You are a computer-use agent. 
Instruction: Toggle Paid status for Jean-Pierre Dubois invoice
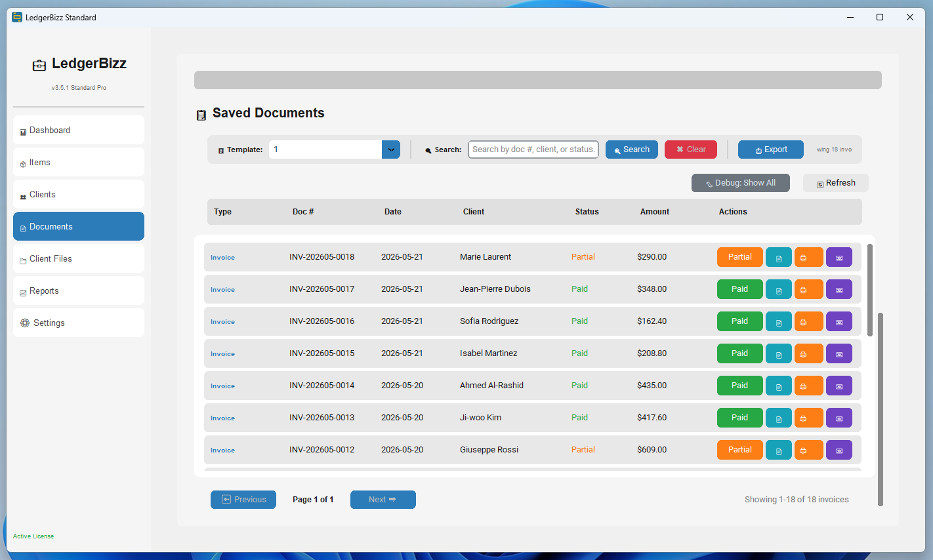(x=740, y=289)
